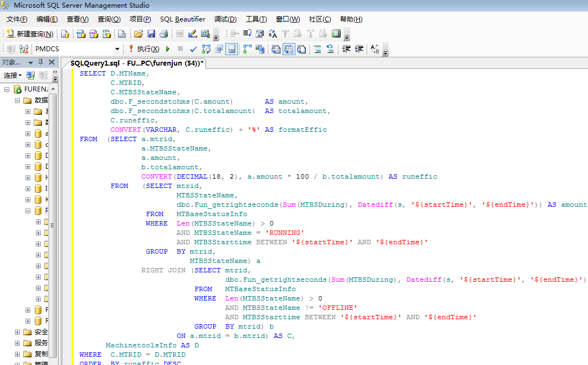This screenshot has height=365, width=588.
Task: Open a new XMLA query
Action: 107,34
